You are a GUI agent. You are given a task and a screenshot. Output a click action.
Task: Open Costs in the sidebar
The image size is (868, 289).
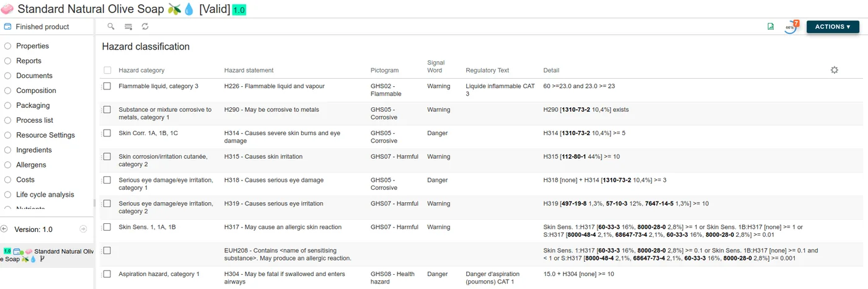tap(25, 180)
